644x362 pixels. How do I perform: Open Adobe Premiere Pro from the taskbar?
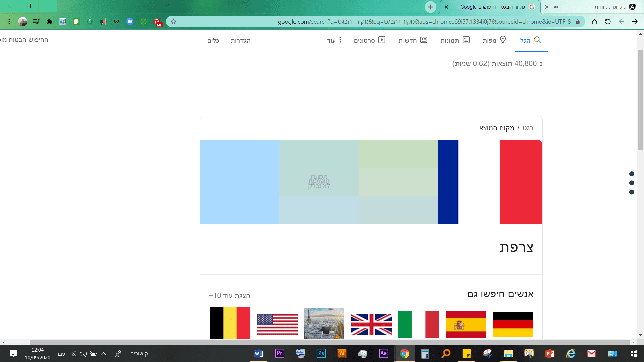279,353
